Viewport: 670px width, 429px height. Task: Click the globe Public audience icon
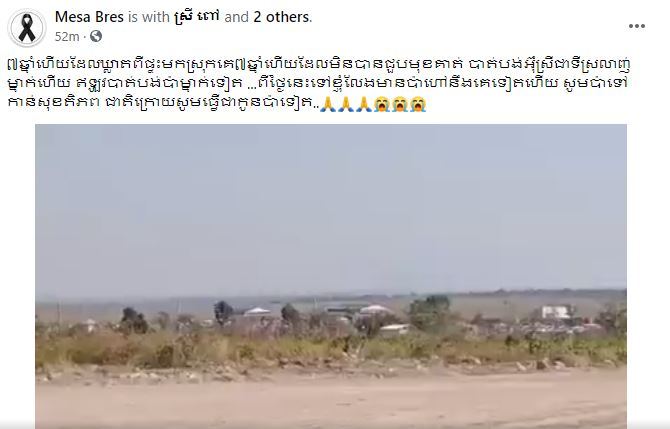(x=96, y=36)
